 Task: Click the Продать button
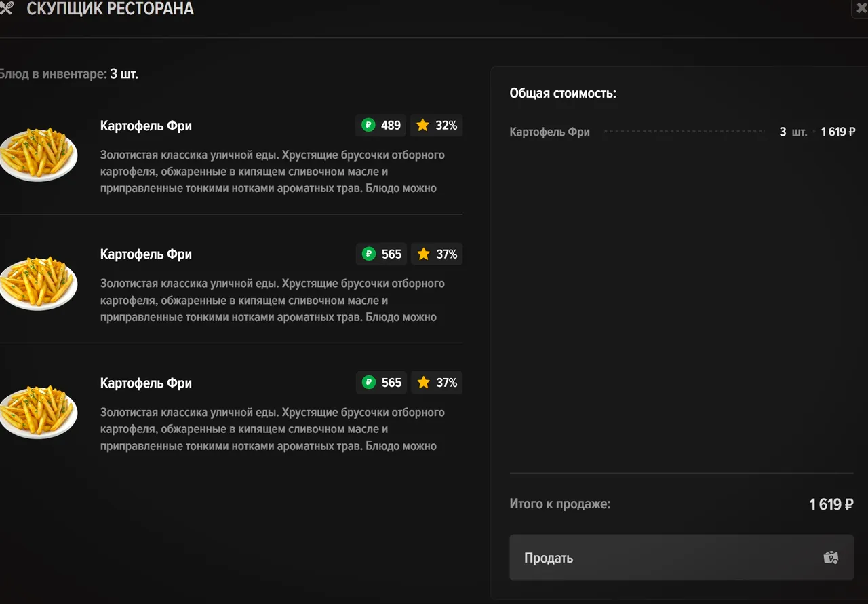[x=682, y=558]
